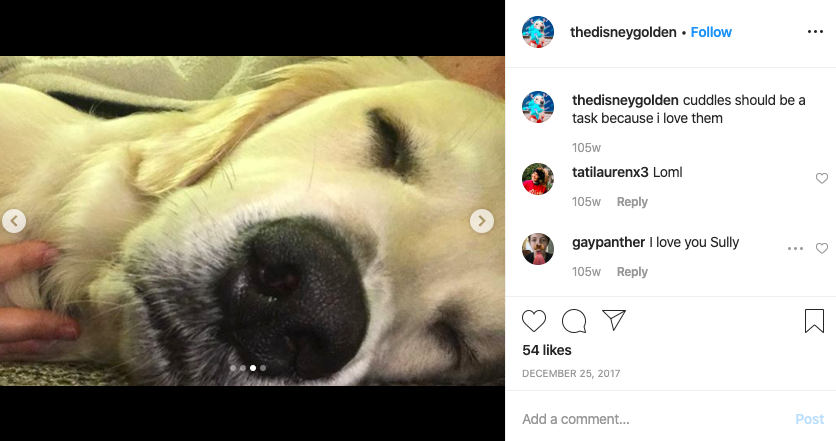Open post options three-dot menu in header

815,32
